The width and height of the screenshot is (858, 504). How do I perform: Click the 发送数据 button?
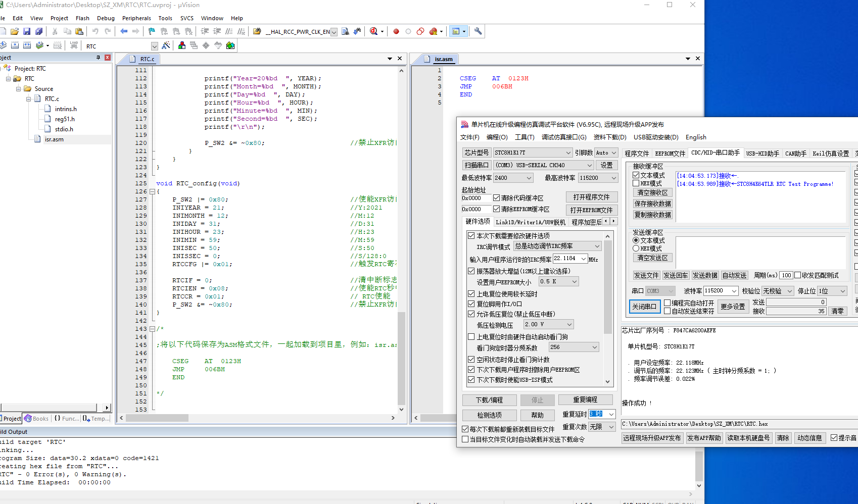pos(705,275)
